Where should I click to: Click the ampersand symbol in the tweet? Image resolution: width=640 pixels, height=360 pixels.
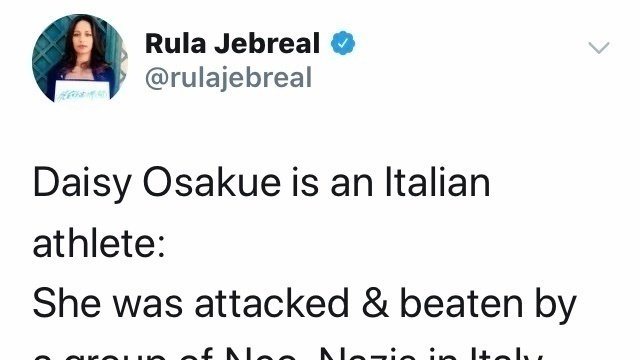click(x=375, y=303)
